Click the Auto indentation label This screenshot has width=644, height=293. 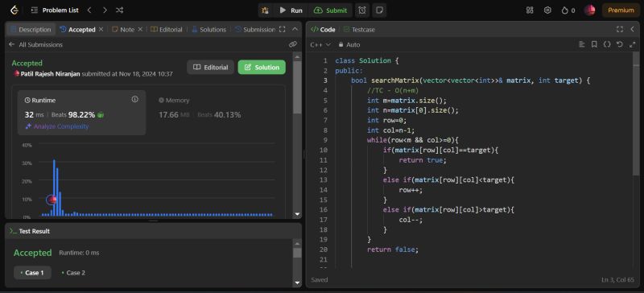[x=353, y=44]
